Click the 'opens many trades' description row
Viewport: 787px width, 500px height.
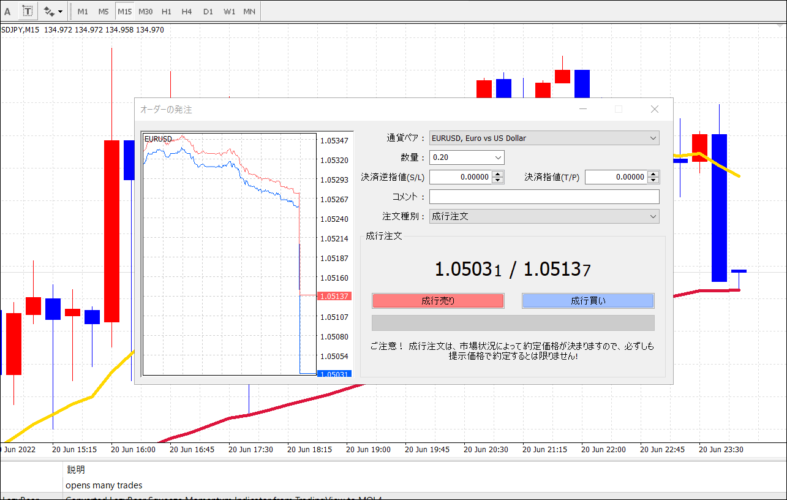103,485
